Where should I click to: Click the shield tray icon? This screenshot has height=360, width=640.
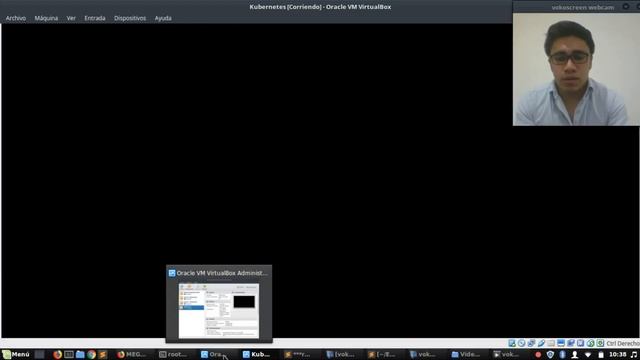[x=550, y=355]
